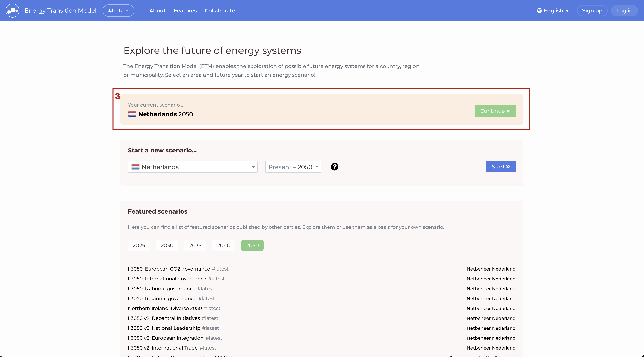Click the globe language icon
The width and height of the screenshot is (644, 357).
(x=539, y=10)
